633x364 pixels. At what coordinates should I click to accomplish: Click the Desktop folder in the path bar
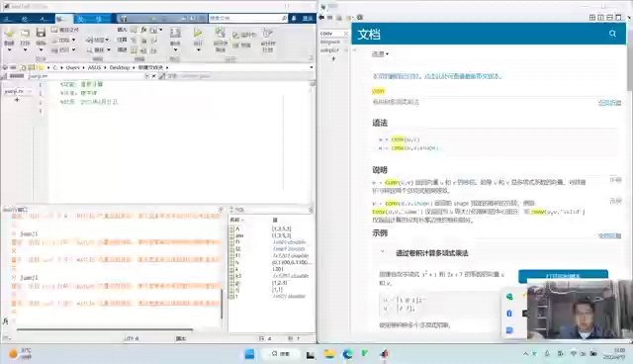[120, 67]
